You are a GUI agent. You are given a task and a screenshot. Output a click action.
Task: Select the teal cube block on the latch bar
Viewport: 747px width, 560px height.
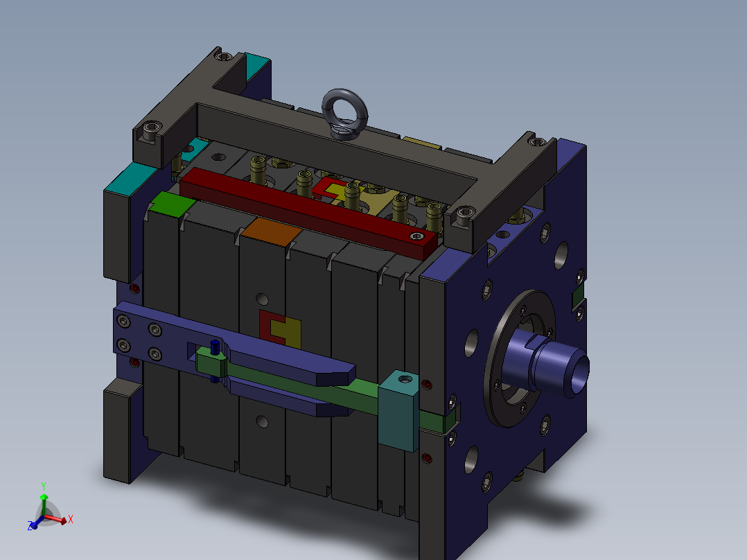398,411
